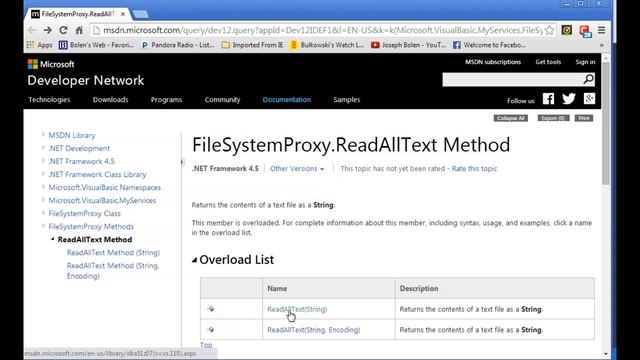Screen dimensions: 640x360
Task: Click Sign in link
Action: tap(585, 62)
